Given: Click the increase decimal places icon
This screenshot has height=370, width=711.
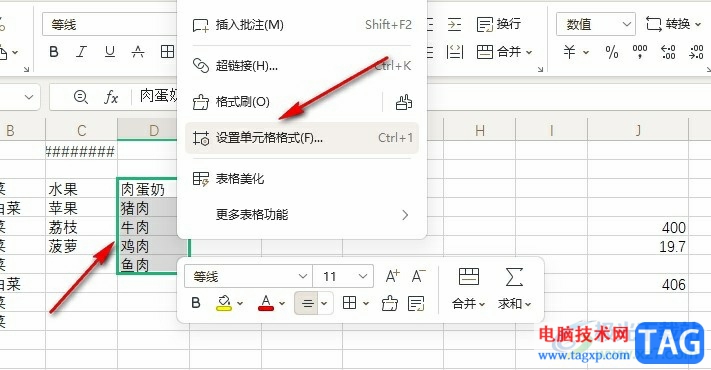Looking at the screenshot, I should pos(668,52).
